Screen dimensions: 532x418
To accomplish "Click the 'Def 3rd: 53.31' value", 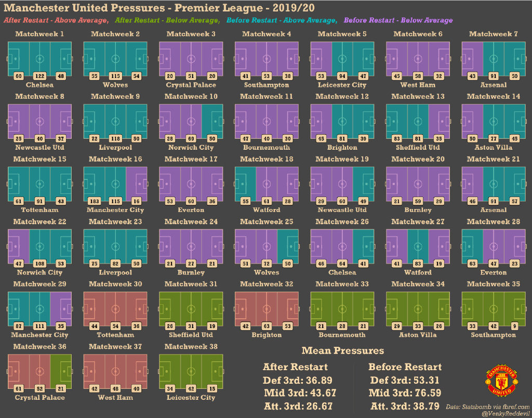I will point(404,380).
